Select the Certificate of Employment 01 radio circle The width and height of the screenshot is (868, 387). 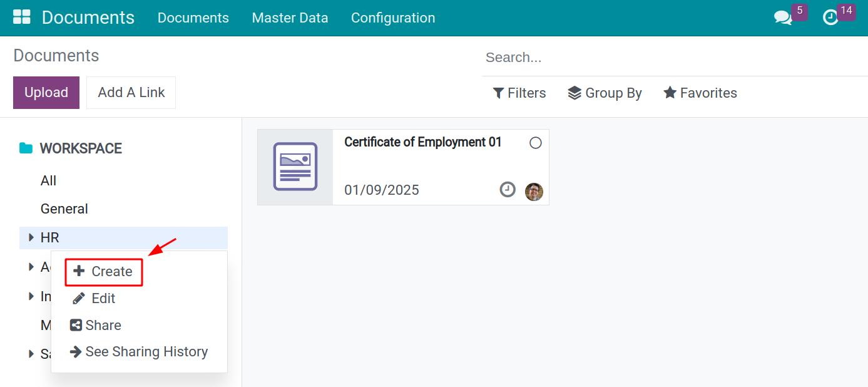(535, 143)
